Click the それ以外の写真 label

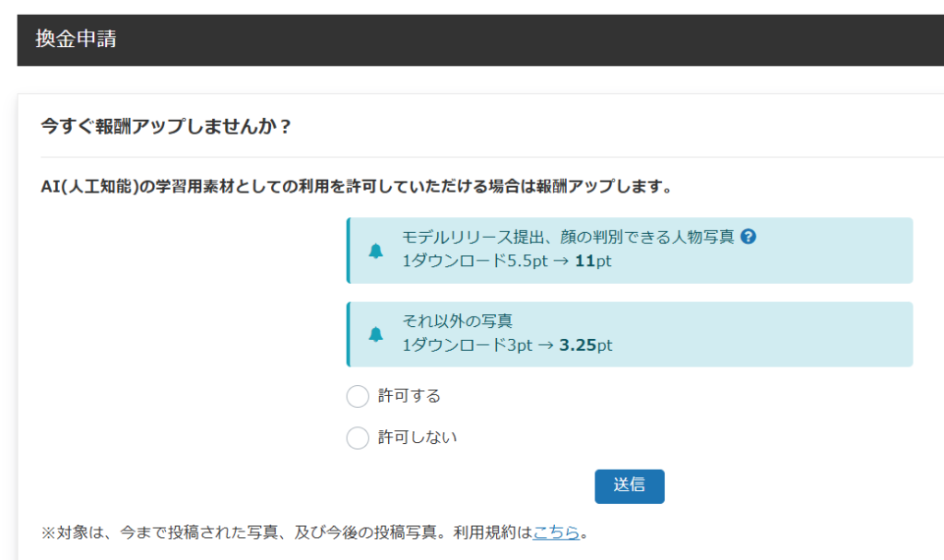click(x=457, y=321)
